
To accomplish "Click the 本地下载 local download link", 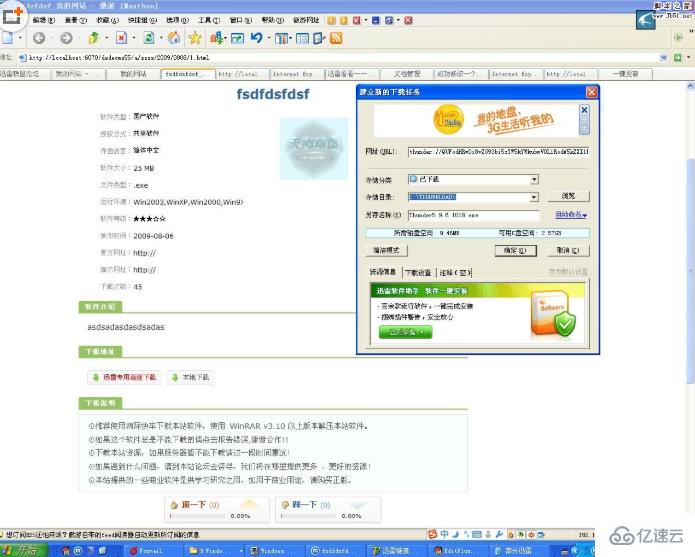I will coord(191,378).
